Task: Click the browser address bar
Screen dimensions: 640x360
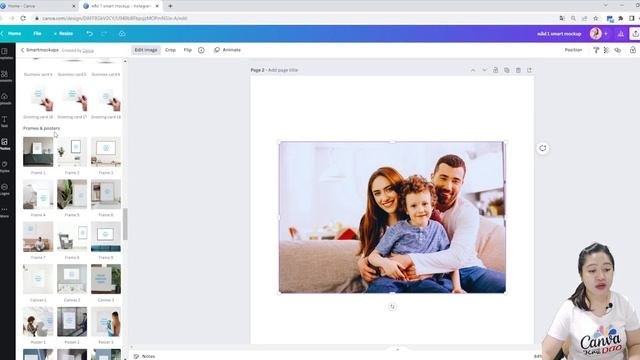Action: pyautogui.click(x=294, y=18)
